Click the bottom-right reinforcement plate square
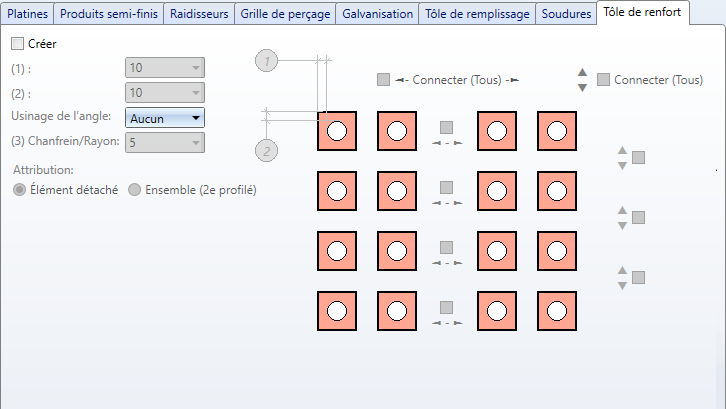Screen dimensions: 726x409 (557, 311)
